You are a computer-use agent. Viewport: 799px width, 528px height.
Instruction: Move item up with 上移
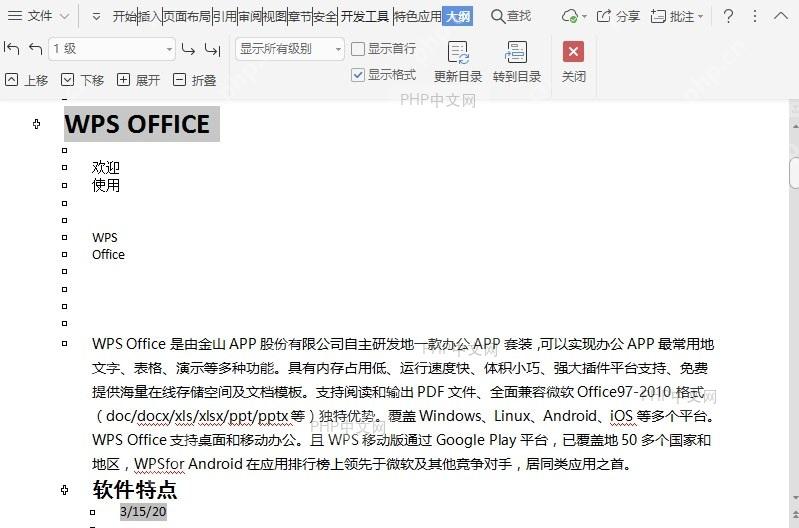[26, 80]
